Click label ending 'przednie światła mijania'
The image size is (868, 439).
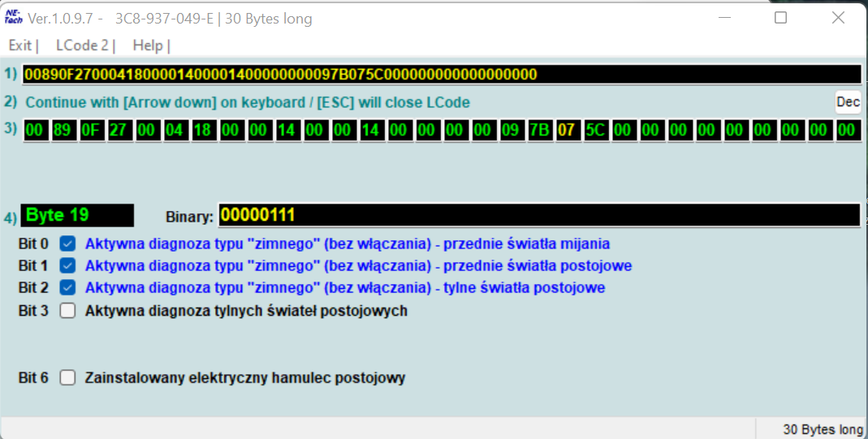coord(347,243)
